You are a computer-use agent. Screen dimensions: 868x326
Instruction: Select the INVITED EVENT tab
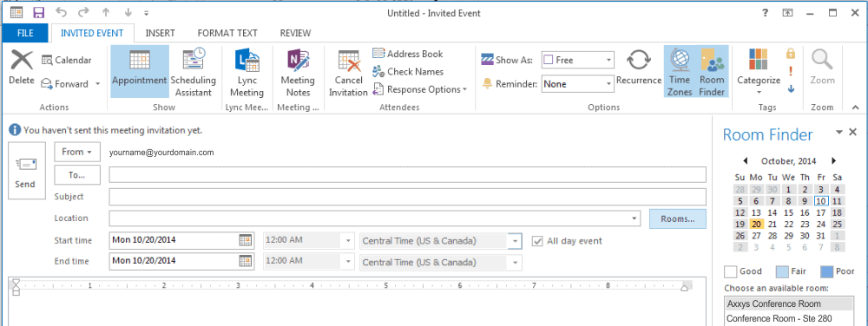(x=92, y=33)
